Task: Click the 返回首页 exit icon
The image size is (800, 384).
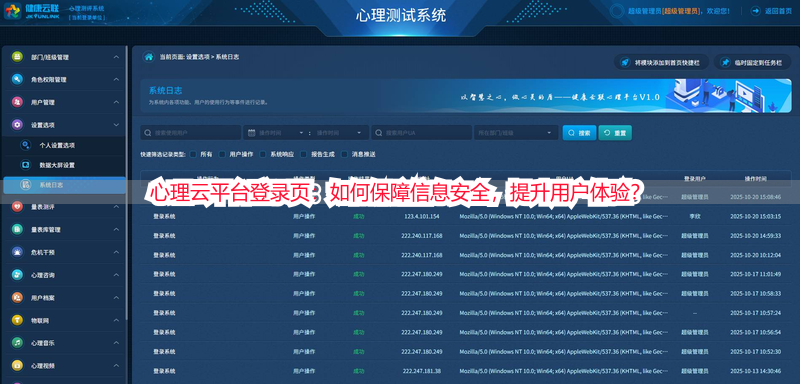Action: point(756,11)
